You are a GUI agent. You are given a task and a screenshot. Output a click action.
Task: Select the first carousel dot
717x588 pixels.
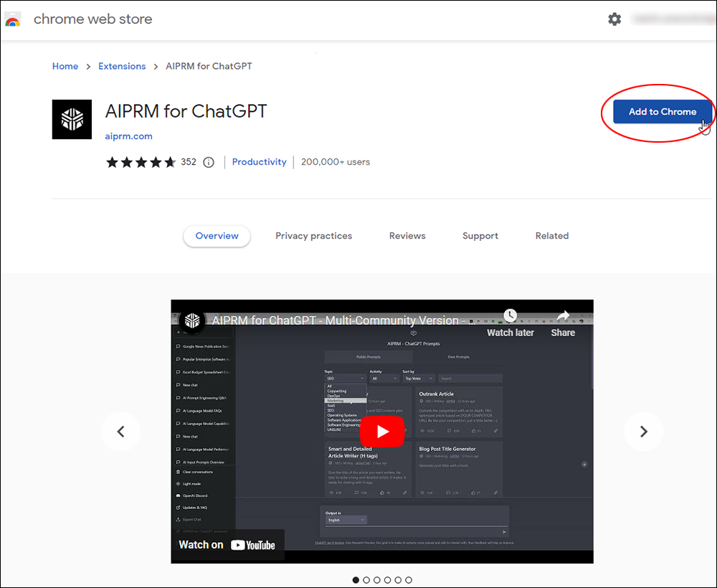(356, 580)
